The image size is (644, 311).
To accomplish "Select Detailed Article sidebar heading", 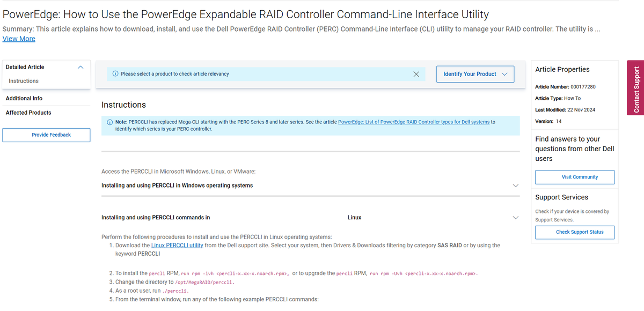I will (25, 67).
